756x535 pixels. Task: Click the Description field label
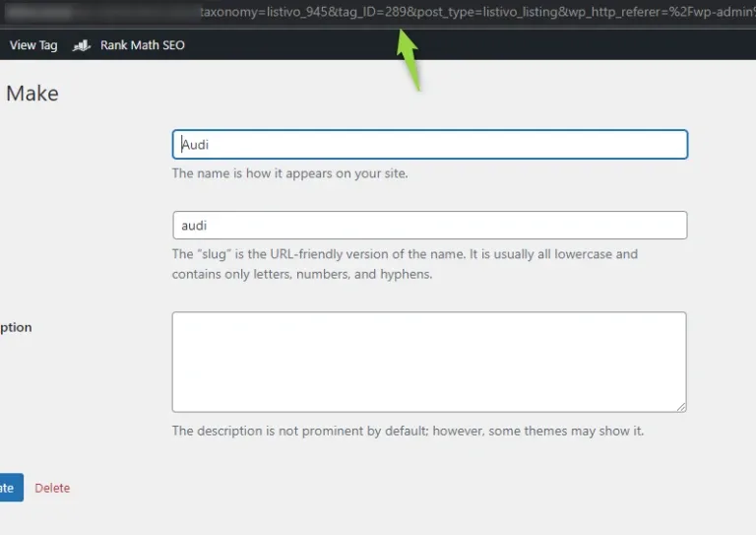(16, 327)
